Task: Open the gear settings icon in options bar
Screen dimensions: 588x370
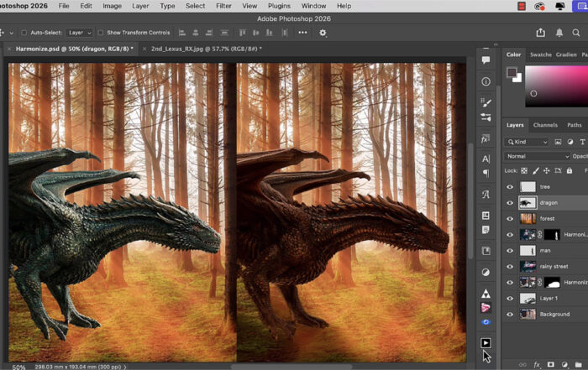Action: click(323, 33)
